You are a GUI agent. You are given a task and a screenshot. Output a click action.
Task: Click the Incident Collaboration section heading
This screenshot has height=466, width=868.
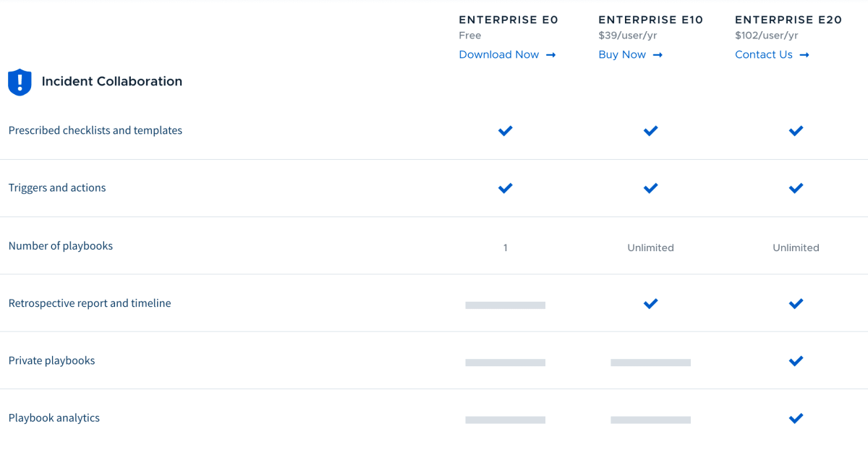112,82
